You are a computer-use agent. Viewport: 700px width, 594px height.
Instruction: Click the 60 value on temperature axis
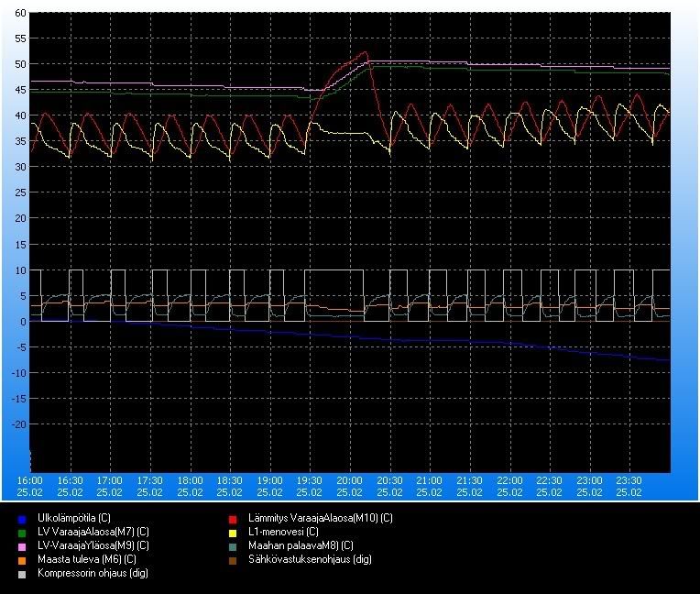point(20,13)
